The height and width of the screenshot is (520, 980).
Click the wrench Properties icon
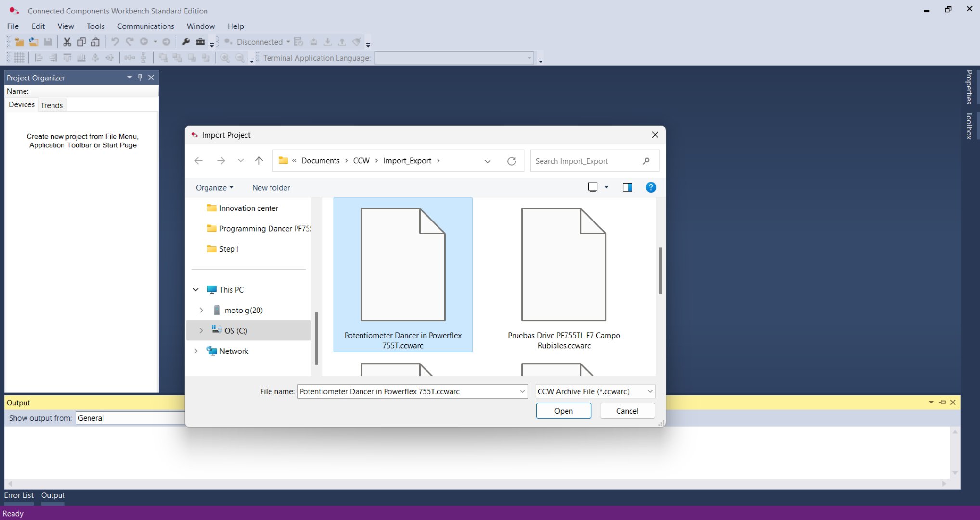pyautogui.click(x=186, y=42)
